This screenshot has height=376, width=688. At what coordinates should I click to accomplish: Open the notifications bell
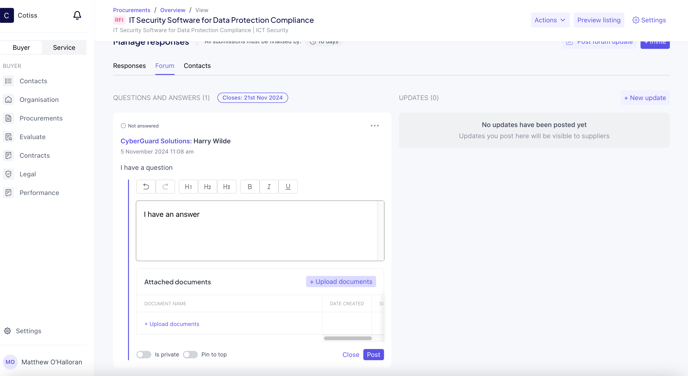point(77,15)
